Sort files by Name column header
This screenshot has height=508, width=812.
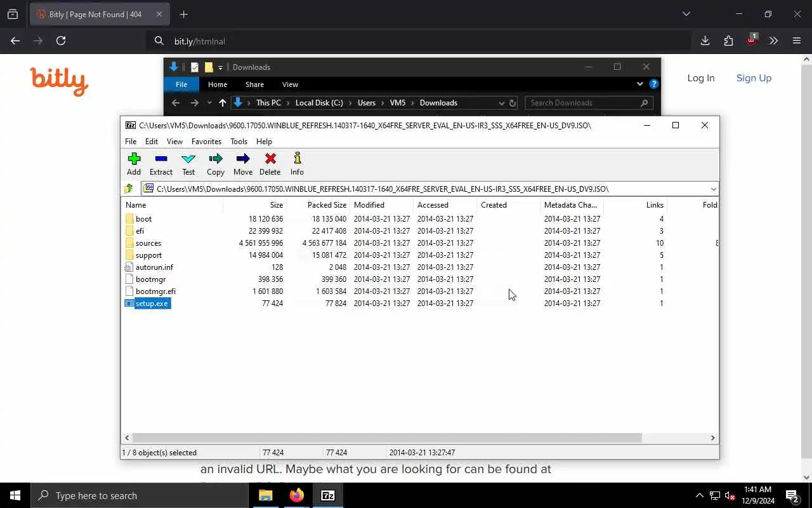[172, 204]
